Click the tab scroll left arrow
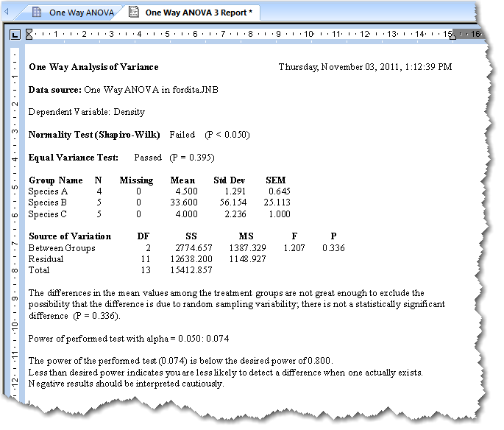This screenshot has width=504, height=430. coord(6,13)
